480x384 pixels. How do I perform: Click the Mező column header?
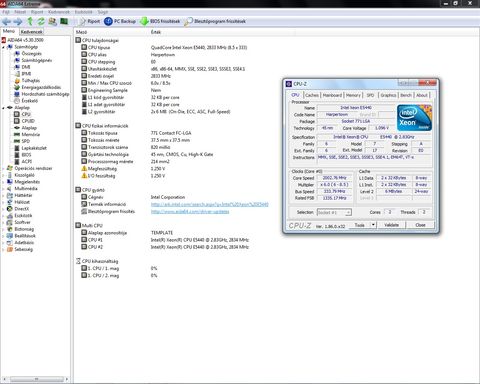click(x=82, y=32)
